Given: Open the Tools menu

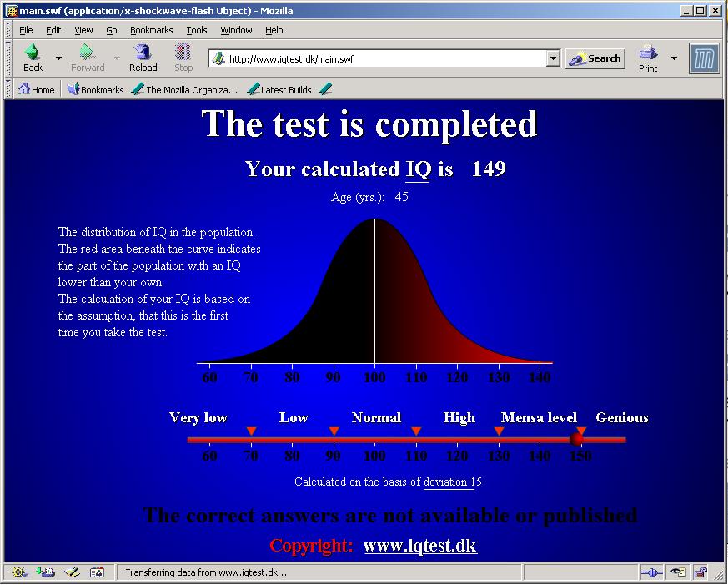Looking at the screenshot, I should pos(197,30).
